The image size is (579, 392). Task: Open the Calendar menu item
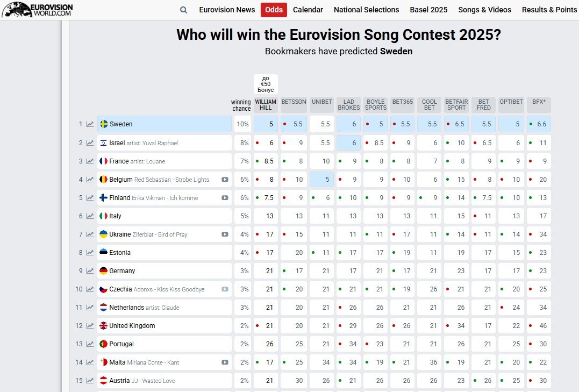coord(308,10)
